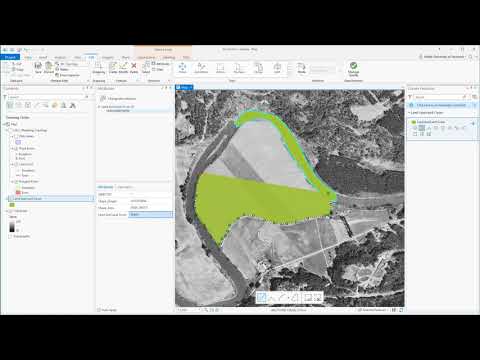This screenshot has height=360, width=480.
Task: Collapse the group layer under Map
Action: [x=7, y=130]
